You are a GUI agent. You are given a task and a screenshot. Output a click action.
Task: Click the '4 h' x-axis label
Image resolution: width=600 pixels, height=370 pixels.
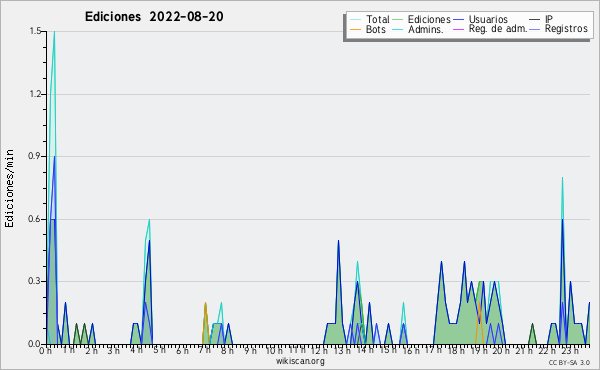tap(136, 350)
